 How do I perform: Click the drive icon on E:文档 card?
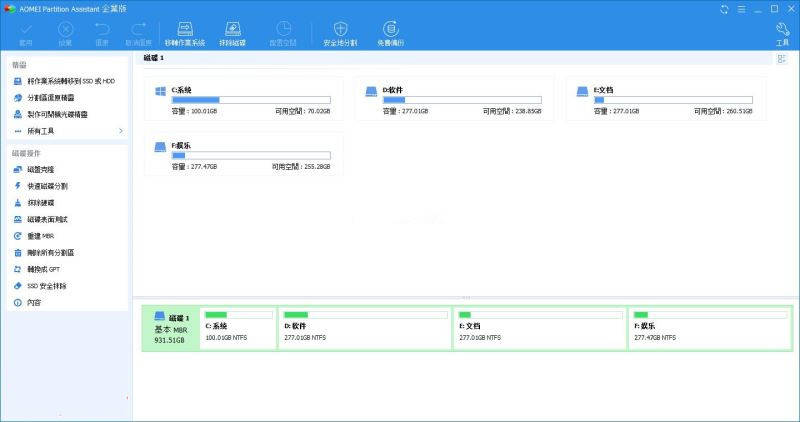[x=582, y=91]
